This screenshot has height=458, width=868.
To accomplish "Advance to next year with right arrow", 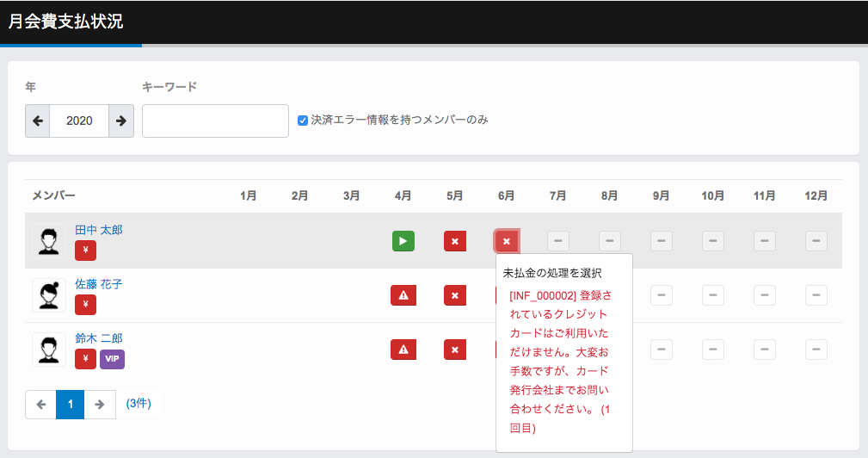I will 121,121.
